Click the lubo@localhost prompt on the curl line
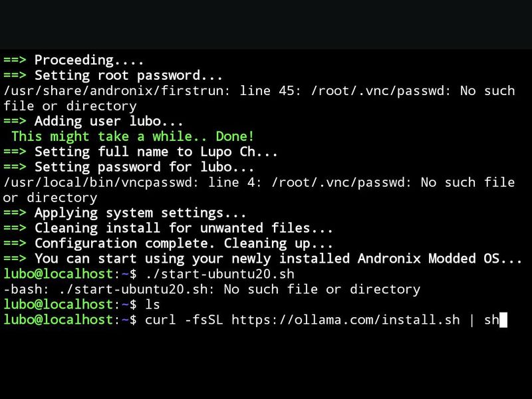This screenshot has width=532, height=399. click(58, 320)
